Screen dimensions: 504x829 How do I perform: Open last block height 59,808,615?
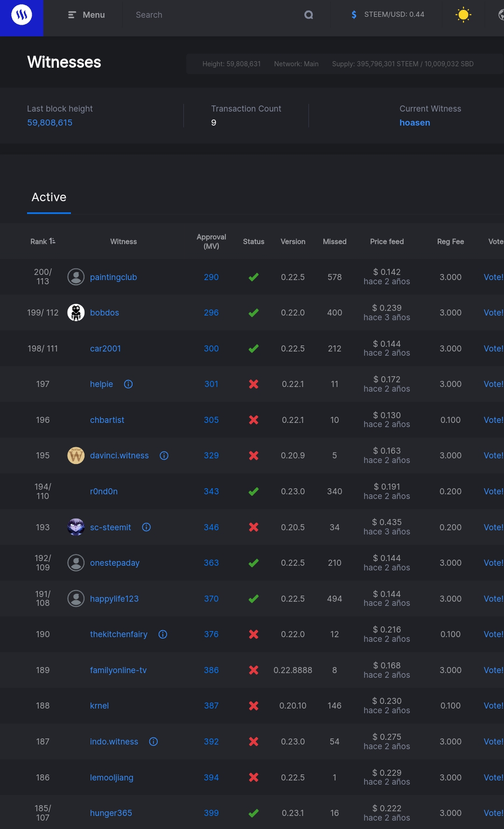pos(50,123)
